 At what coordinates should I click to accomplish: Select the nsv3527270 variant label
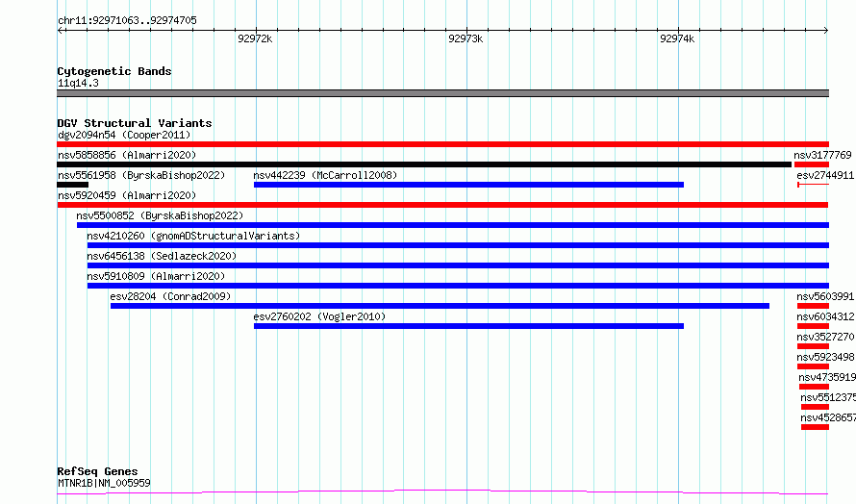825,337
